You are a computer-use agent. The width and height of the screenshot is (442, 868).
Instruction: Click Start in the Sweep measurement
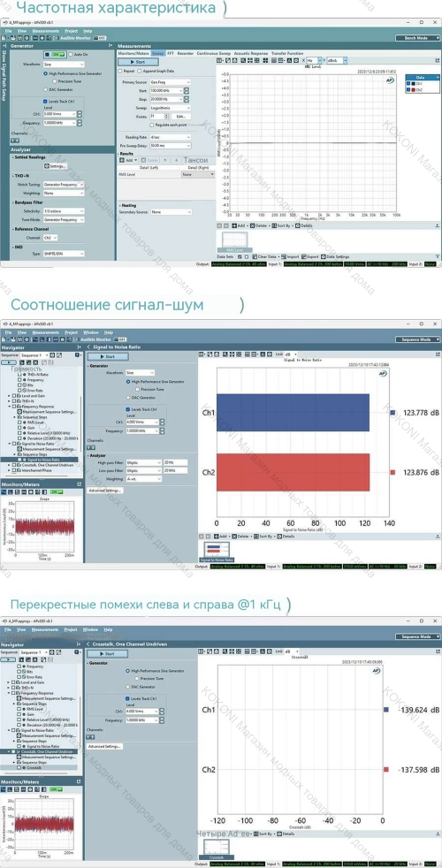tap(139, 62)
